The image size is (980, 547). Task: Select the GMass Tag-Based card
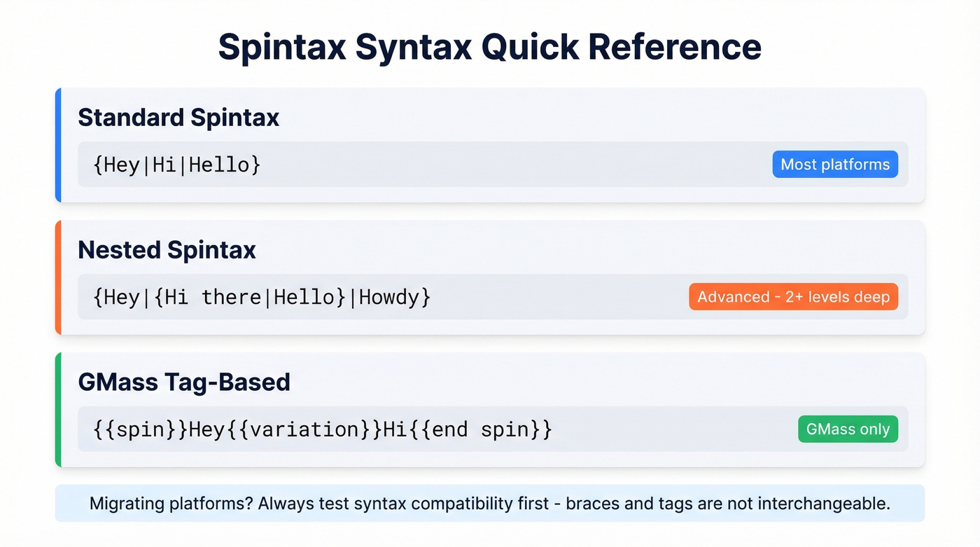tap(490, 410)
